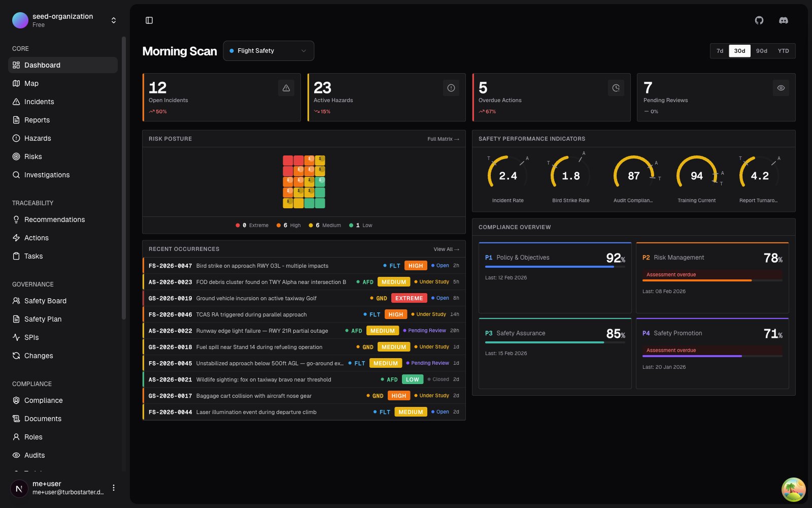Toggle the sidebar collapse control
The image size is (812, 508).
click(x=149, y=20)
